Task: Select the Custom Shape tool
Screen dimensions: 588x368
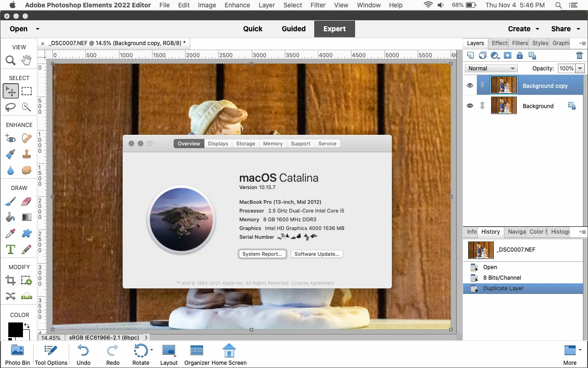Action: [x=27, y=233]
